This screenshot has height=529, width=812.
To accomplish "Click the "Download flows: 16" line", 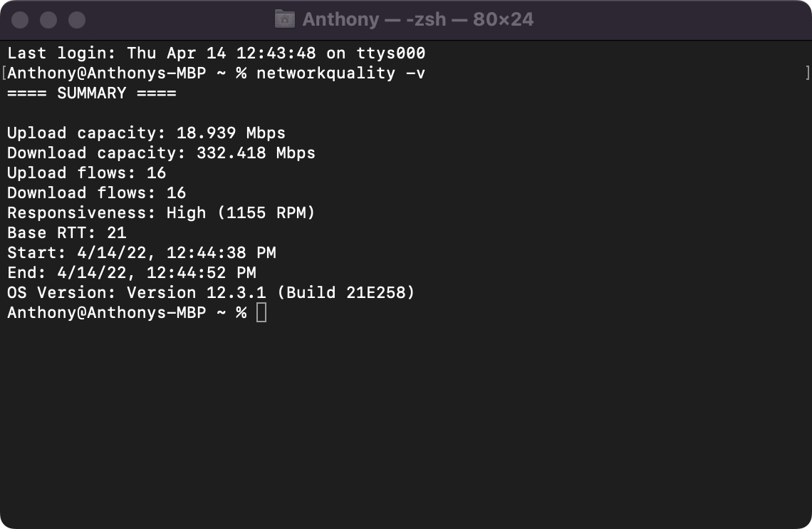I will coord(96,192).
